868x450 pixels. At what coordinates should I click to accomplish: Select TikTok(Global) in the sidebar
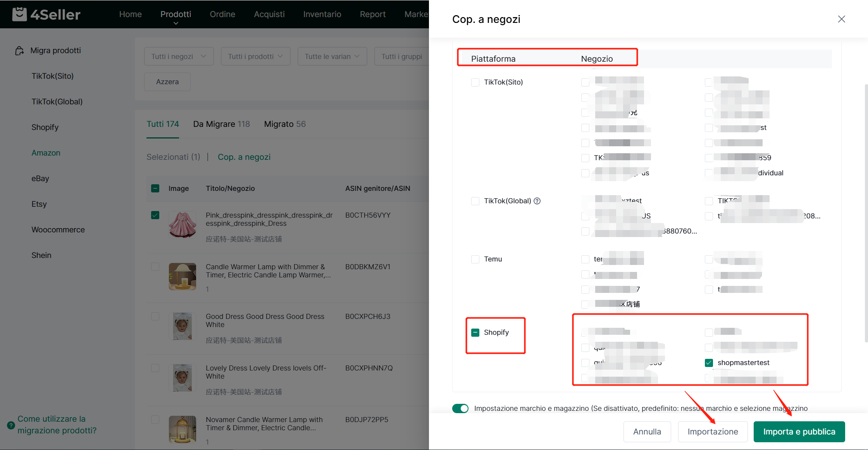pos(57,102)
